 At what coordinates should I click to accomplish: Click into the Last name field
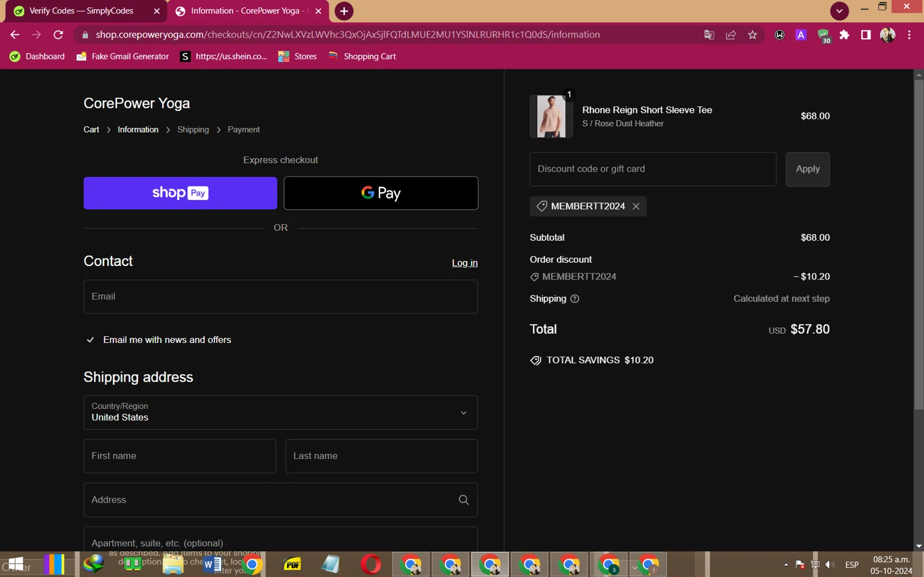click(x=381, y=456)
